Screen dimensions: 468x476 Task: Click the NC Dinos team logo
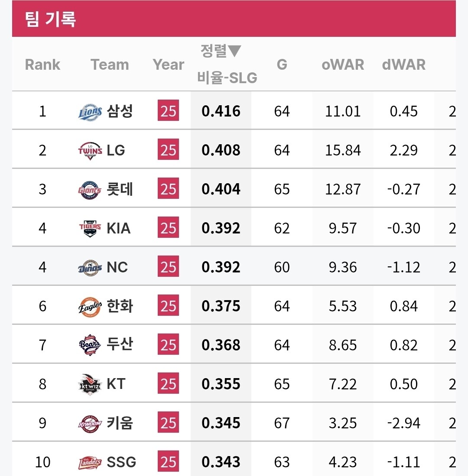pyautogui.click(x=90, y=268)
